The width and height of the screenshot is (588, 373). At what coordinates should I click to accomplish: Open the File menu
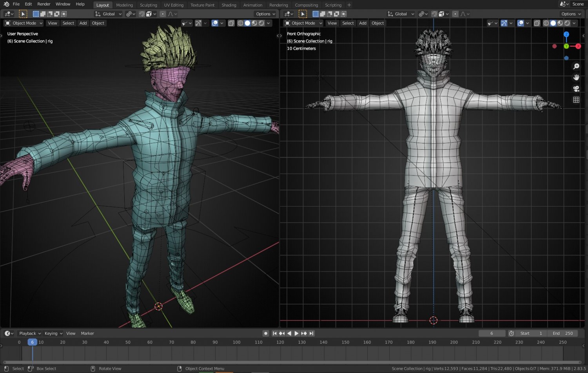16,4
